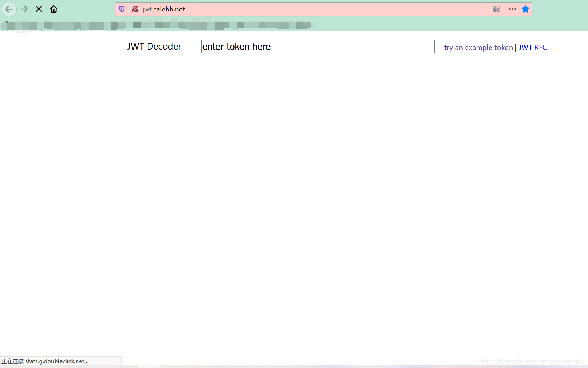The height and width of the screenshot is (368, 588).
Task: Open tracking protection shield info
Action: tap(122, 9)
